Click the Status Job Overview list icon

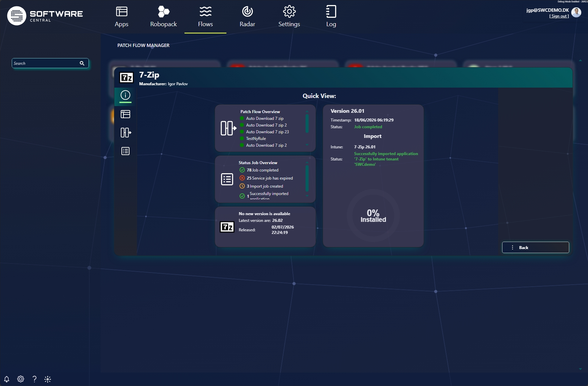(x=227, y=179)
